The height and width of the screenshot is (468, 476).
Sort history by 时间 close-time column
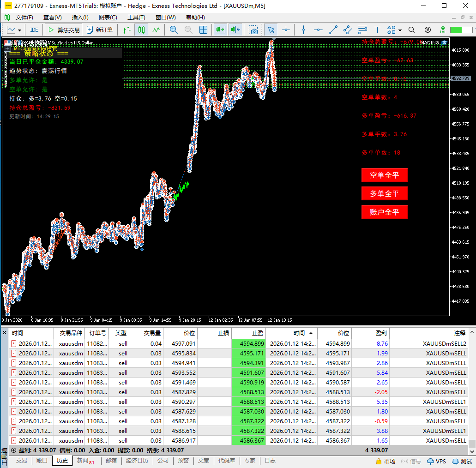292,333
